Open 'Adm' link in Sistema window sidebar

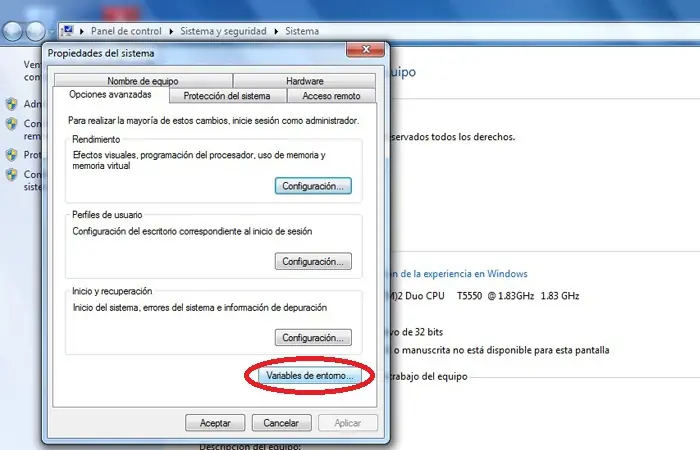(33, 104)
